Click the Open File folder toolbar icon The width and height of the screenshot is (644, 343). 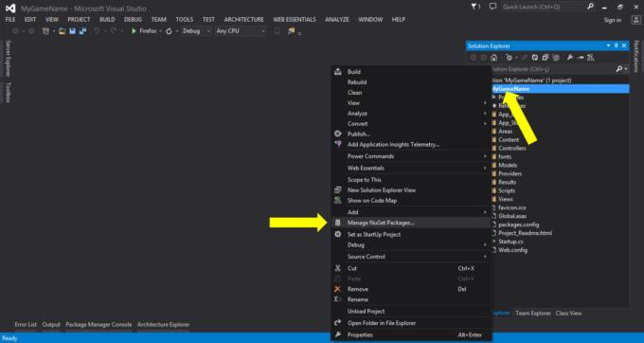pos(62,31)
